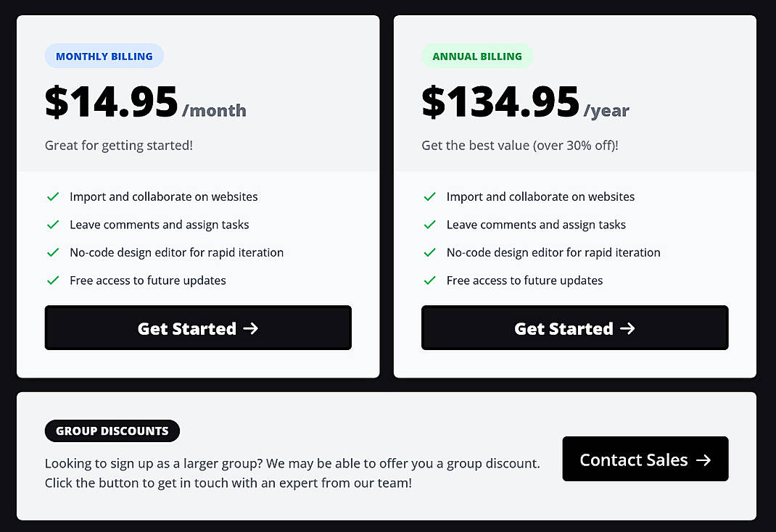Click Get Started under the annual plan

tap(574, 328)
